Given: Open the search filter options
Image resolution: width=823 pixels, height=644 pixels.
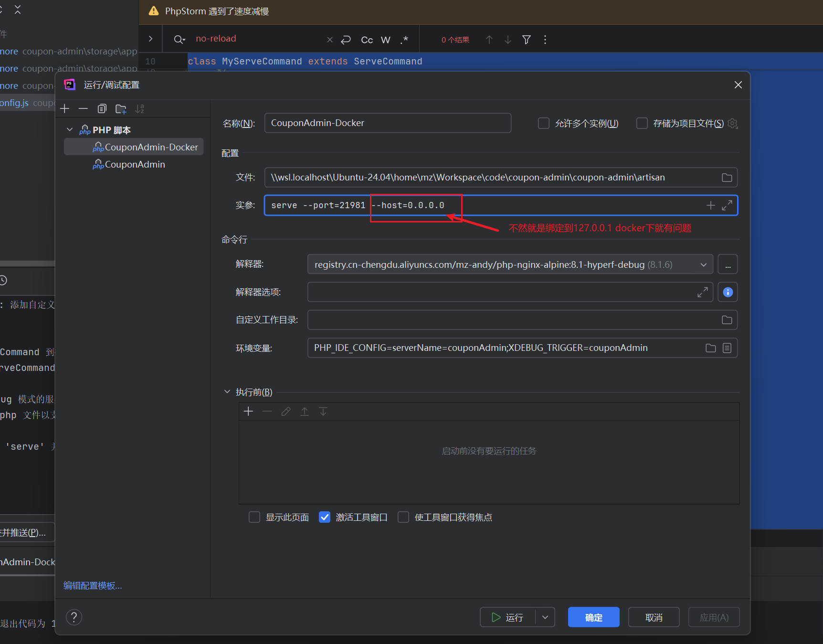Looking at the screenshot, I should click(x=527, y=40).
